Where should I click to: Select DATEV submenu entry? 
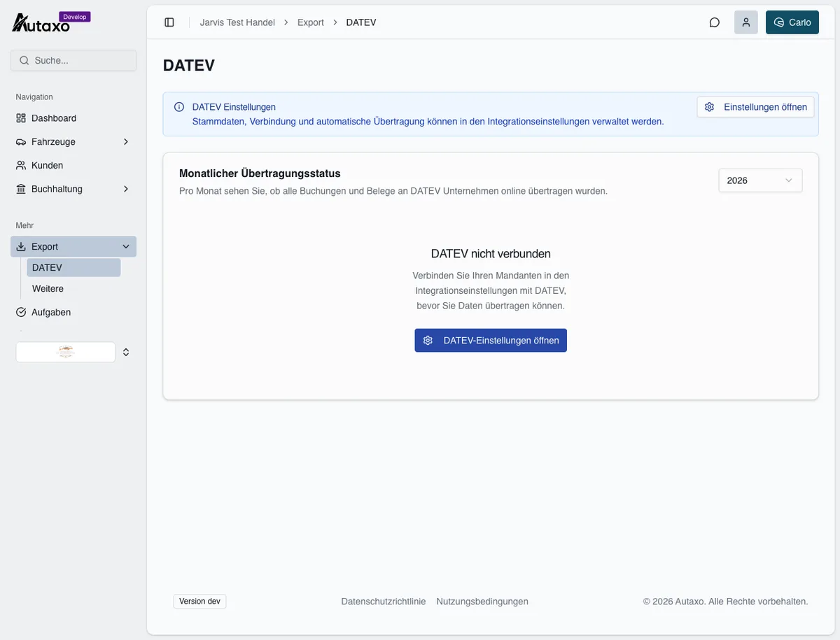(73, 268)
